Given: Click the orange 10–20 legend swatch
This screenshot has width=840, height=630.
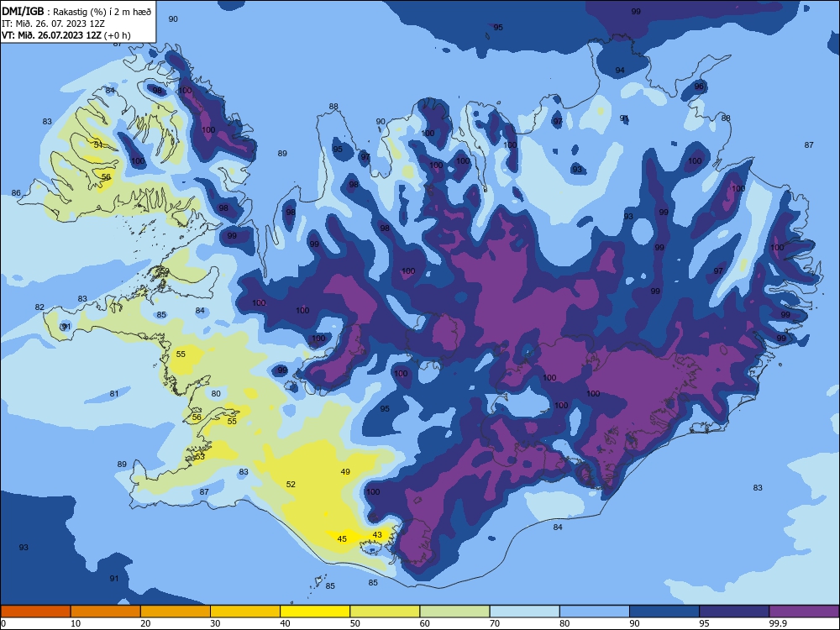Looking at the screenshot, I should [x=106, y=612].
